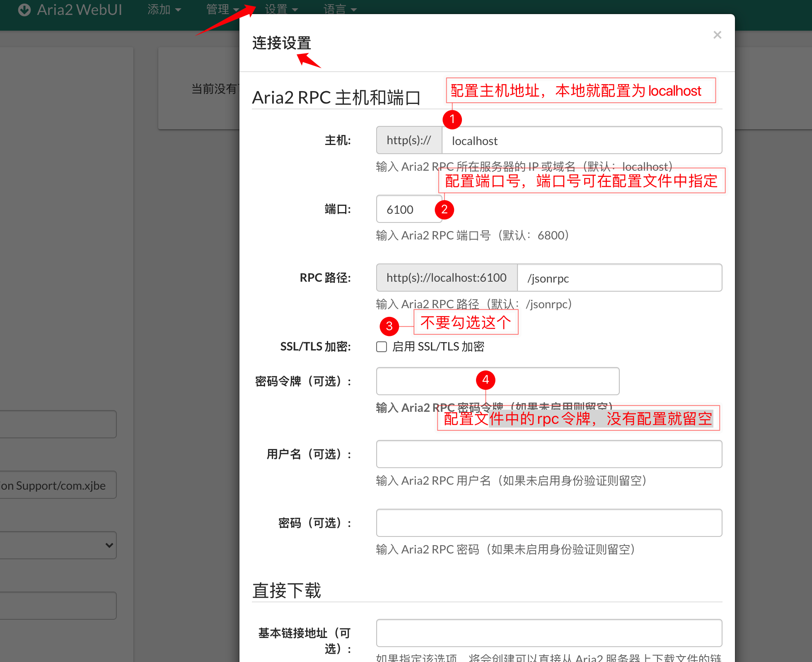The image size is (812, 662).
Task: Focus the 密码 password input field
Action: coord(549,523)
